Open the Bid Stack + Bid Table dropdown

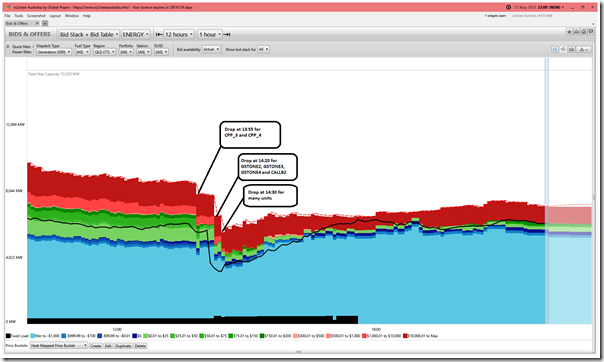tap(89, 34)
